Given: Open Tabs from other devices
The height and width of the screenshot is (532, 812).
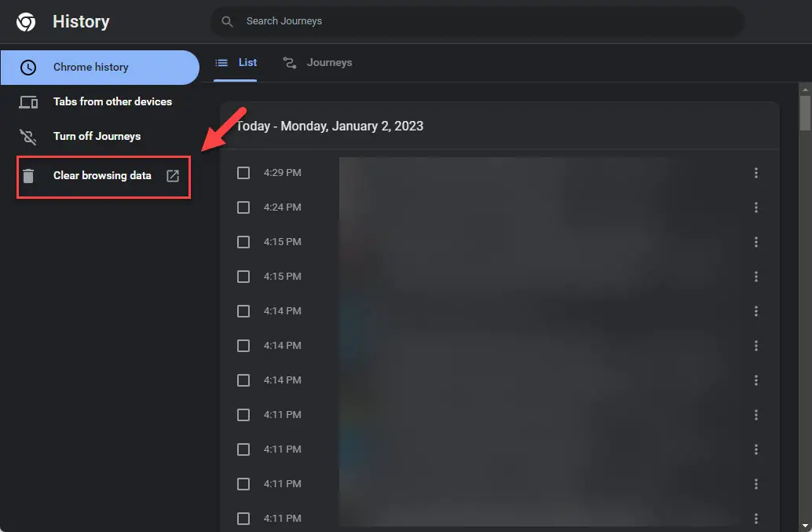Looking at the screenshot, I should [100, 102].
